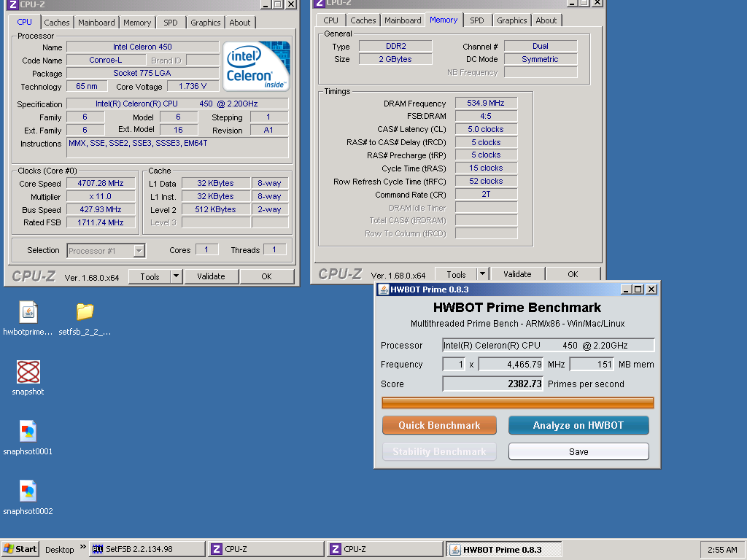Click the Multiplier value x 11.0
This screenshot has height=560, width=747.
[101, 196]
